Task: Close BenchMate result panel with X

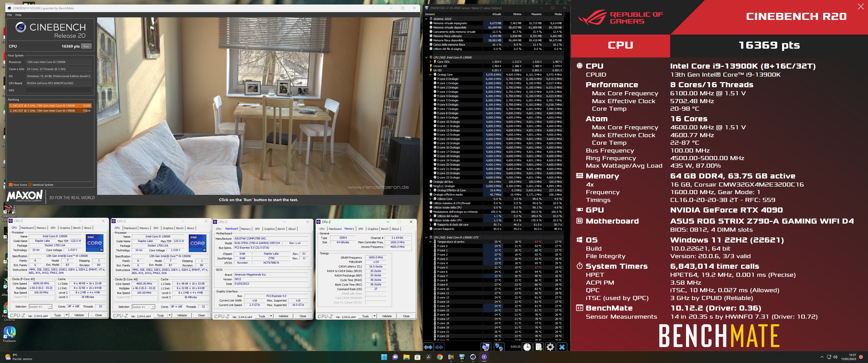Action: pos(860,7)
